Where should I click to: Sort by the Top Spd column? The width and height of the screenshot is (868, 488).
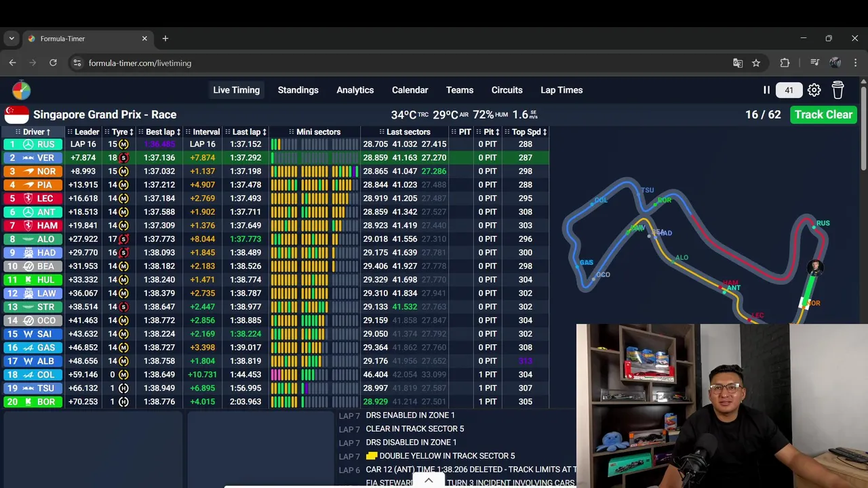click(x=526, y=132)
